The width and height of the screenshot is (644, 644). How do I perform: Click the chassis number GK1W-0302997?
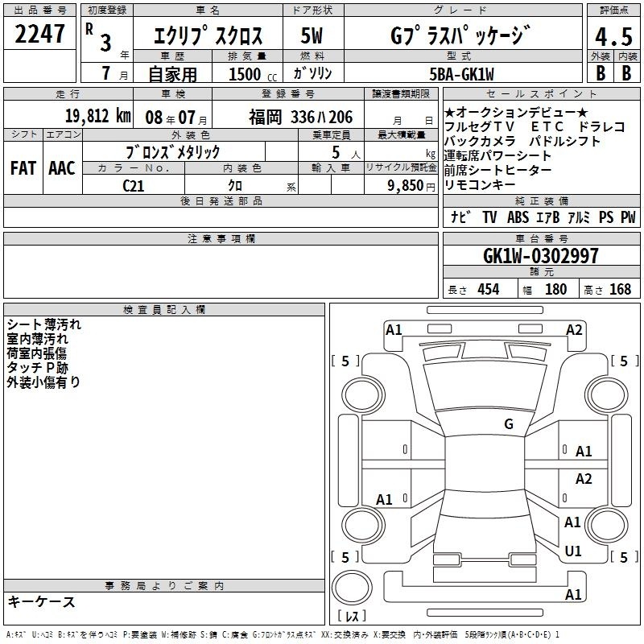(x=541, y=256)
